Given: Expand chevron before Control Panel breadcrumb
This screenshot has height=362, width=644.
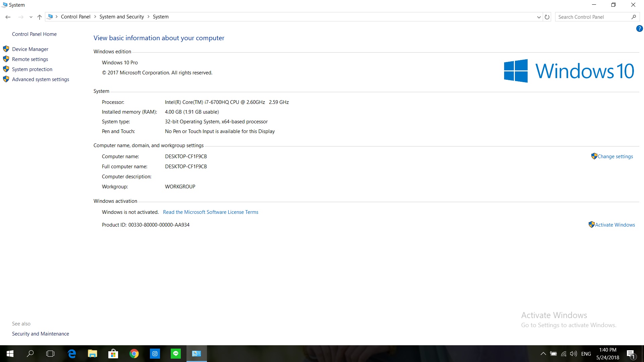Looking at the screenshot, I should click(x=57, y=17).
